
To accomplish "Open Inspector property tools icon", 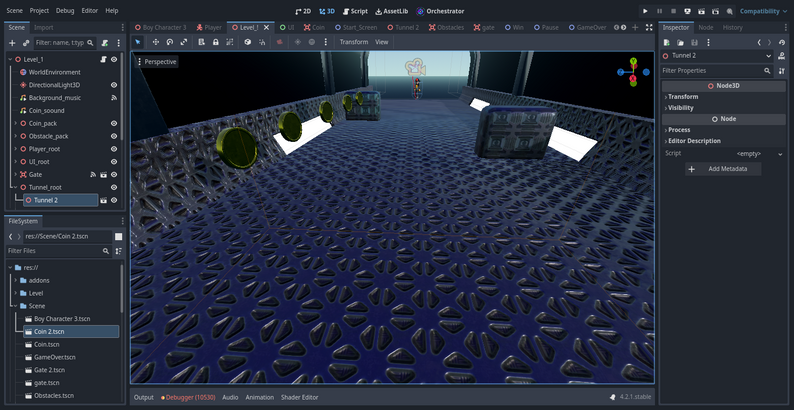I will tap(782, 71).
